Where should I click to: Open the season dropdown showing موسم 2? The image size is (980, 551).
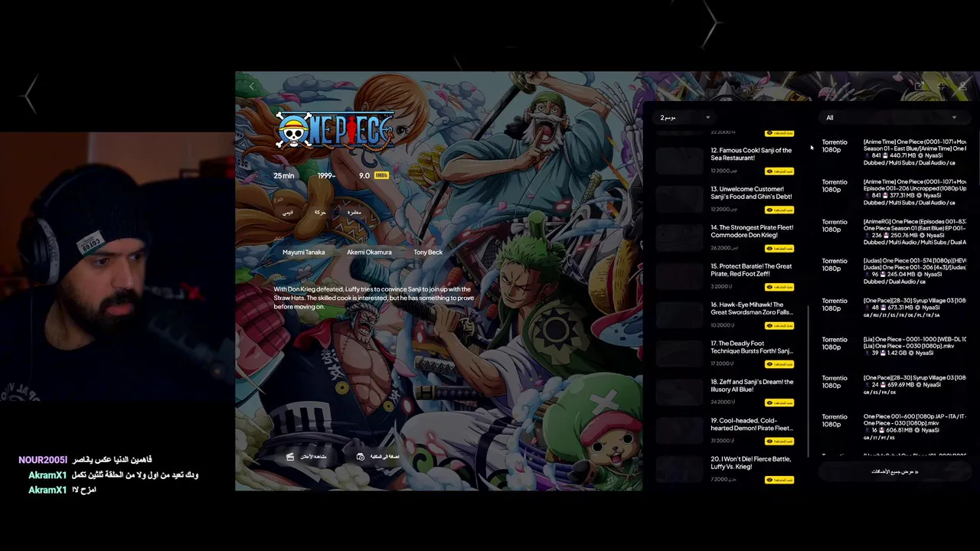pyautogui.click(x=685, y=117)
